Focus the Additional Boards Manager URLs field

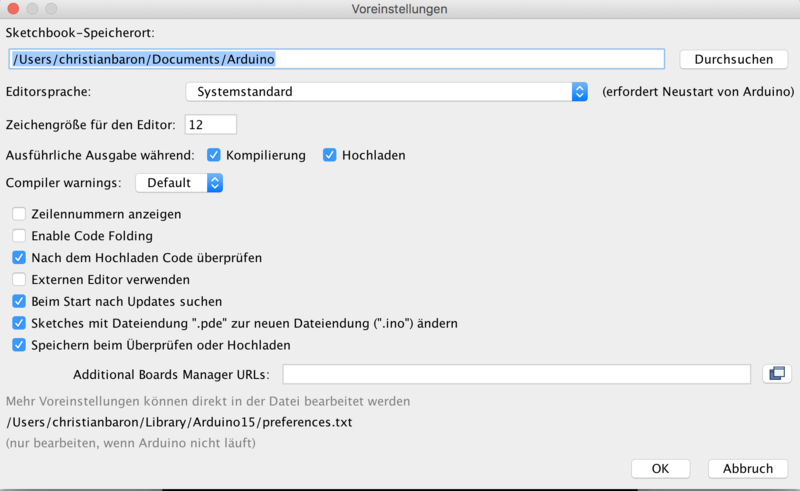pos(516,374)
